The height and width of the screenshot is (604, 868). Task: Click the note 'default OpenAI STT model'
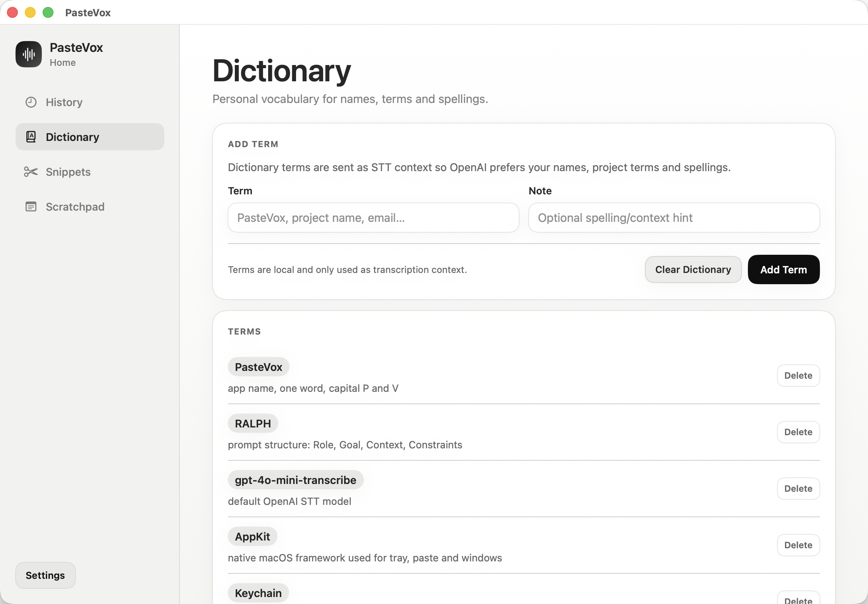pos(289,501)
